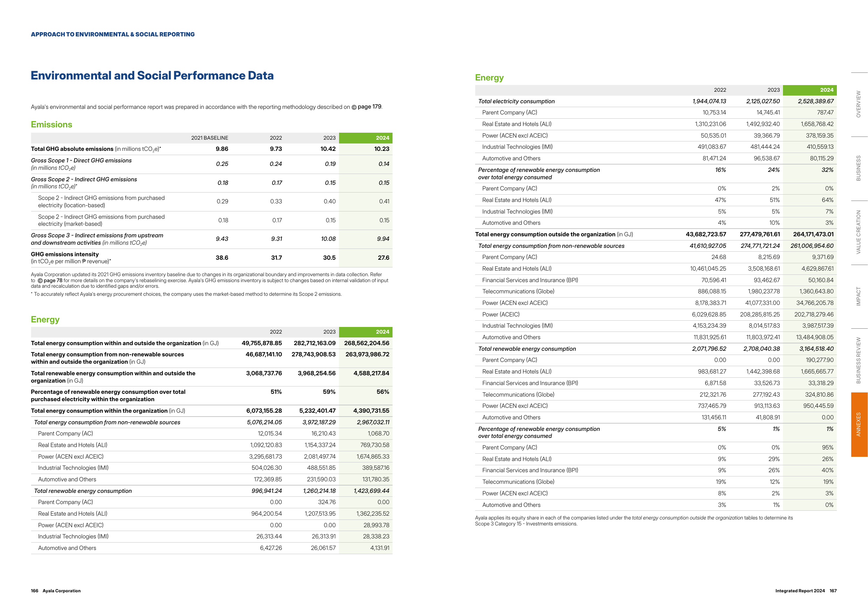868x614 pixels.
Task: Click the value 268,562,204.56 in left Energy table
Action: coord(366,343)
